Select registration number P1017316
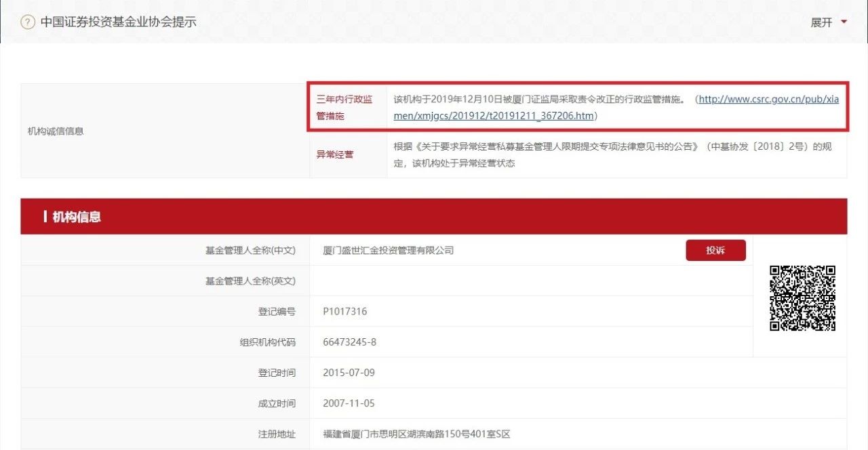Viewport: 868px width, 450px height. click(345, 312)
